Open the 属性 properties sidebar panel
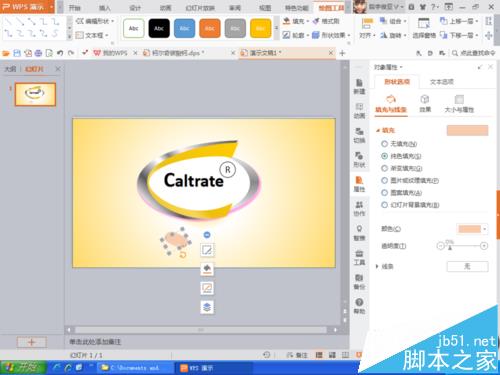 [359, 184]
